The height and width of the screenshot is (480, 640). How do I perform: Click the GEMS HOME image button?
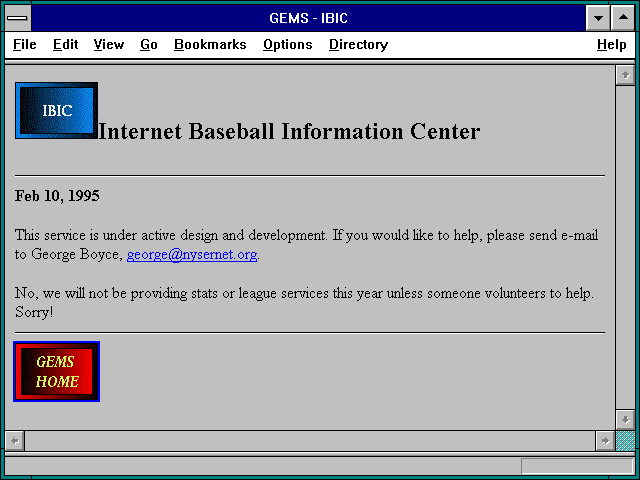click(56, 371)
